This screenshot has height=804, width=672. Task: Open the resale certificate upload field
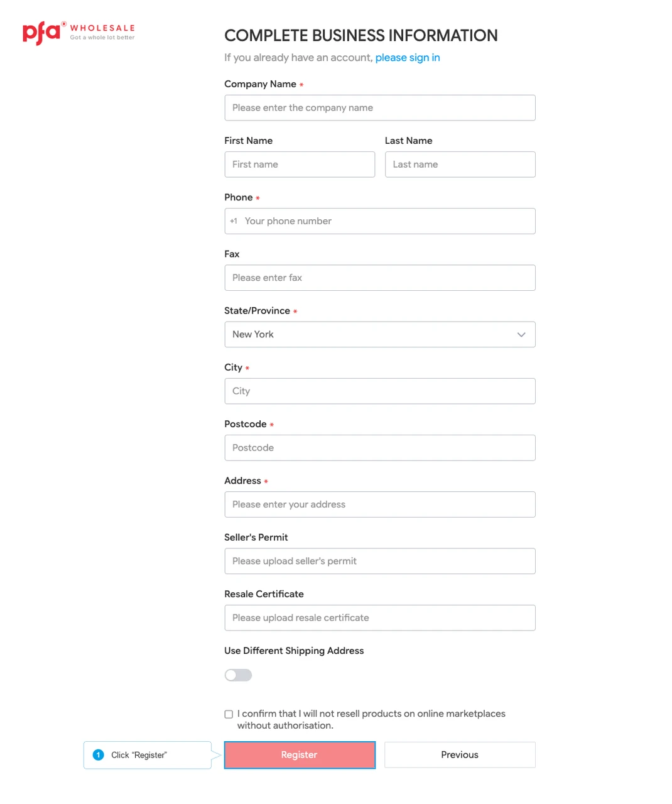click(380, 618)
